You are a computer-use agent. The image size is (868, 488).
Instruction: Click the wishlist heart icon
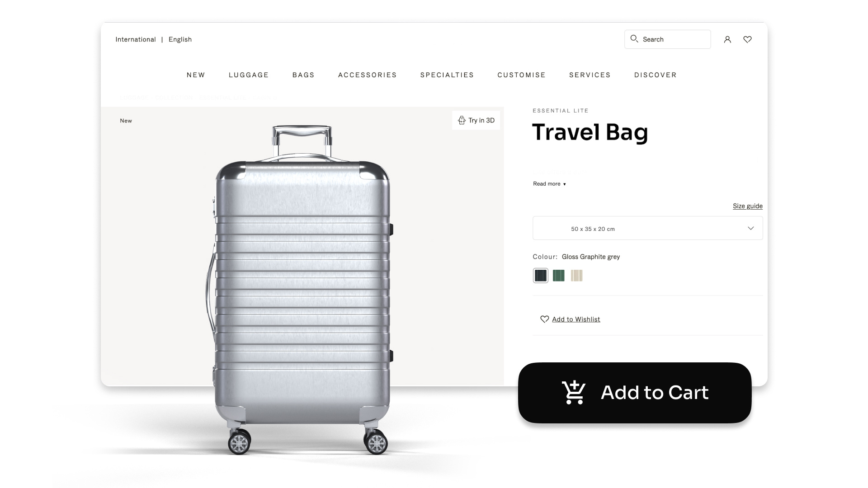click(x=748, y=39)
